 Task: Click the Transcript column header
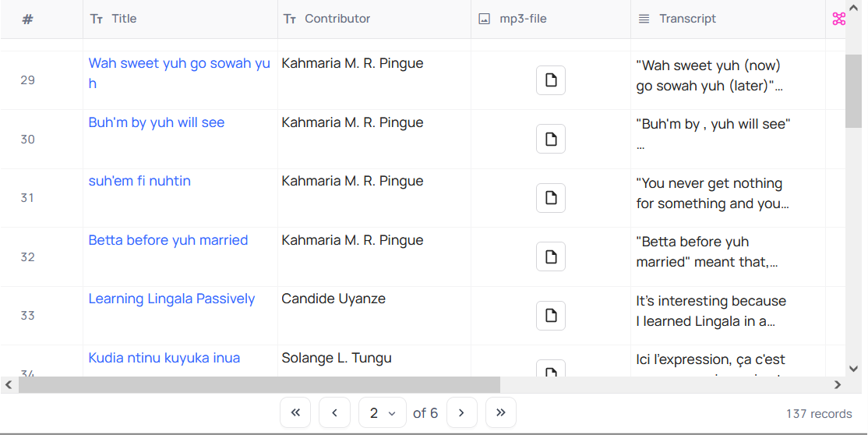coord(728,19)
